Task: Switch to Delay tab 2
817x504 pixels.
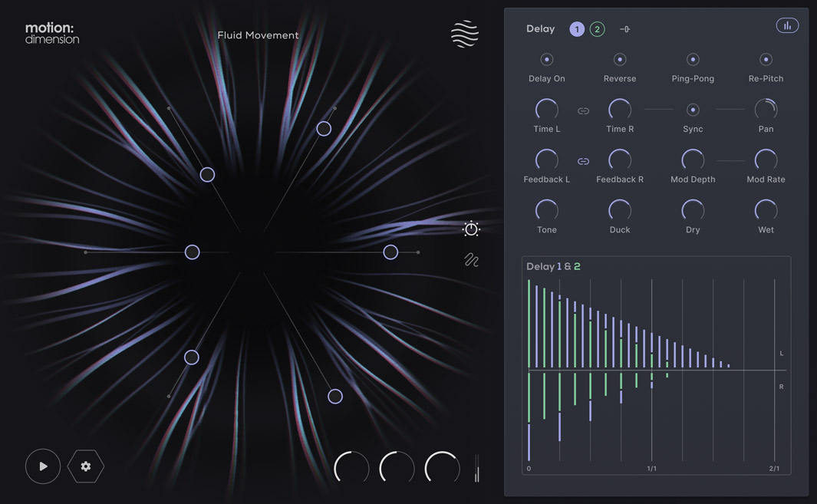Action: 598,28
